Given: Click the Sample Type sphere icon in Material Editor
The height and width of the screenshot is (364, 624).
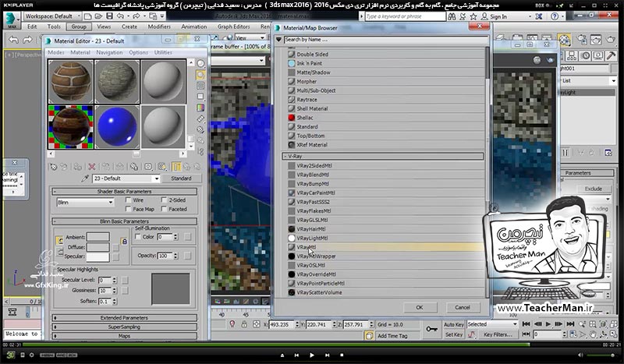Looking at the screenshot, I should (x=200, y=64).
